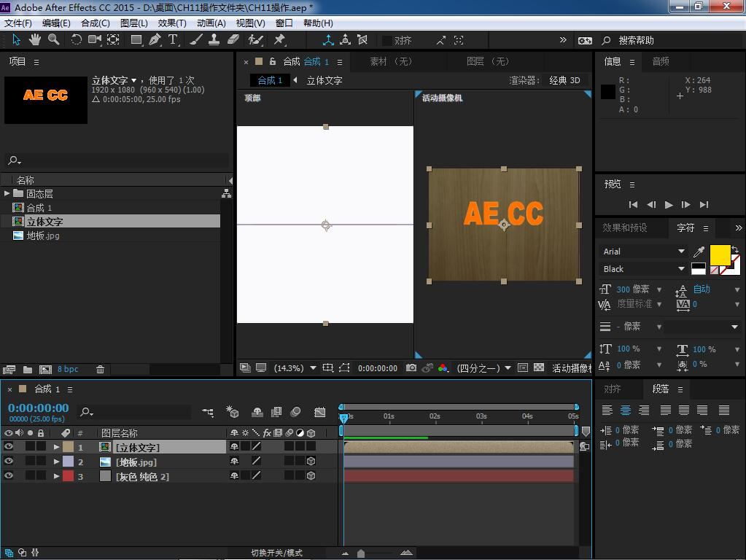Hide the 地板.jpg layer with its eye
Screen dimensions: 746x560
click(9, 461)
